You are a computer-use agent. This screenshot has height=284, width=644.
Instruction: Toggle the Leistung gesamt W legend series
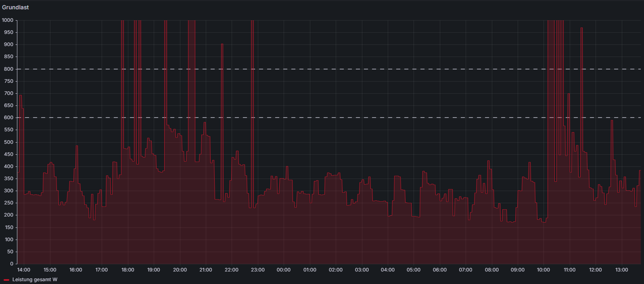(35, 280)
